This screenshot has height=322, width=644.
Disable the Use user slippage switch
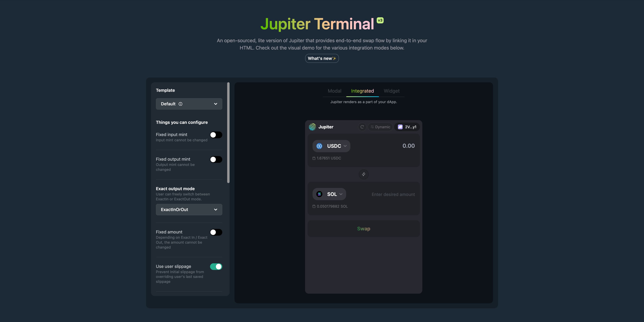216,267
